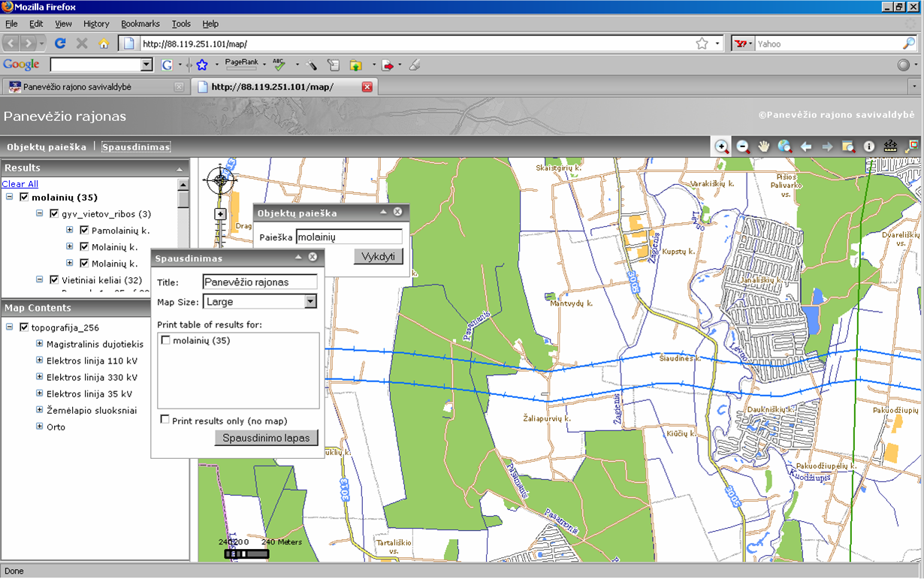Viewport: 924px width, 579px height.
Task: Open the Tools menu
Action: [181, 24]
